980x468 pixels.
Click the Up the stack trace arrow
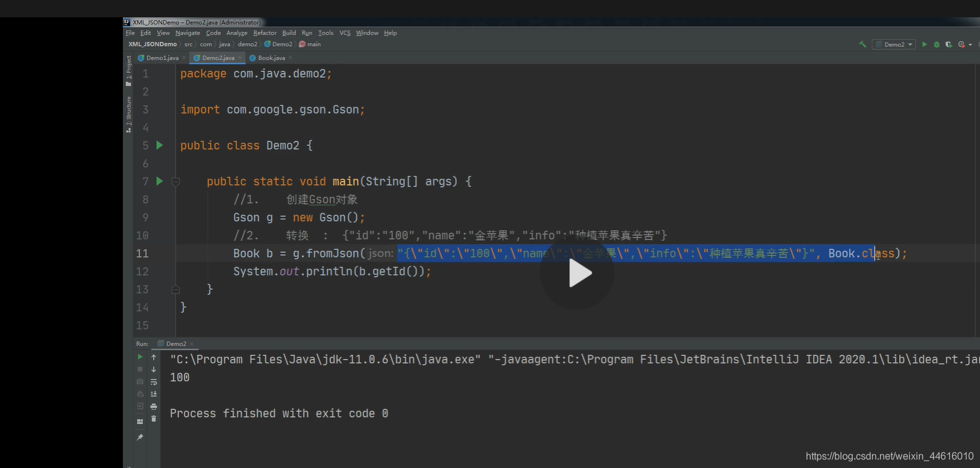pyautogui.click(x=154, y=357)
